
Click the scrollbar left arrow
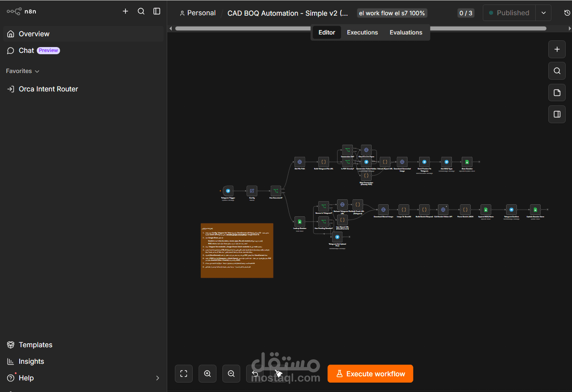tap(170, 28)
